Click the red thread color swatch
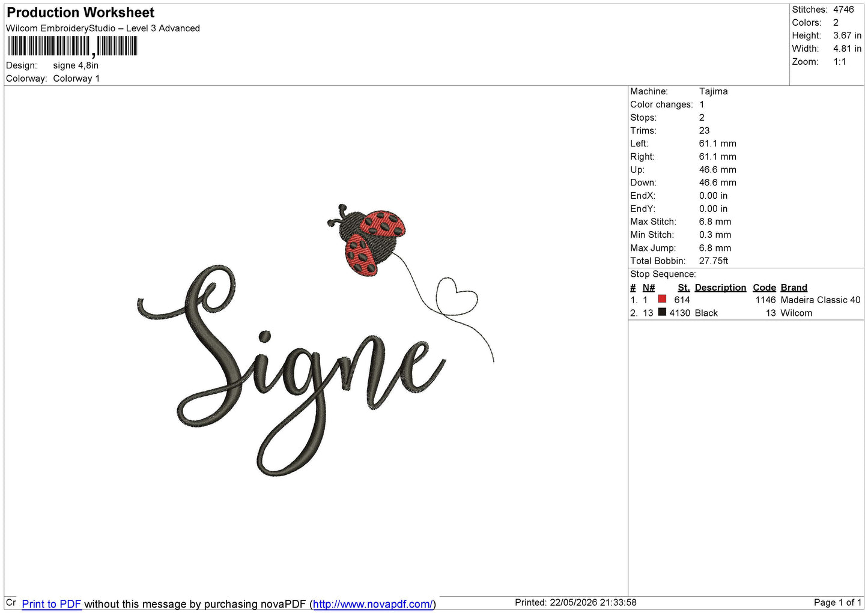The width and height of the screenshot is (868, 613). [x=662, y=299]
